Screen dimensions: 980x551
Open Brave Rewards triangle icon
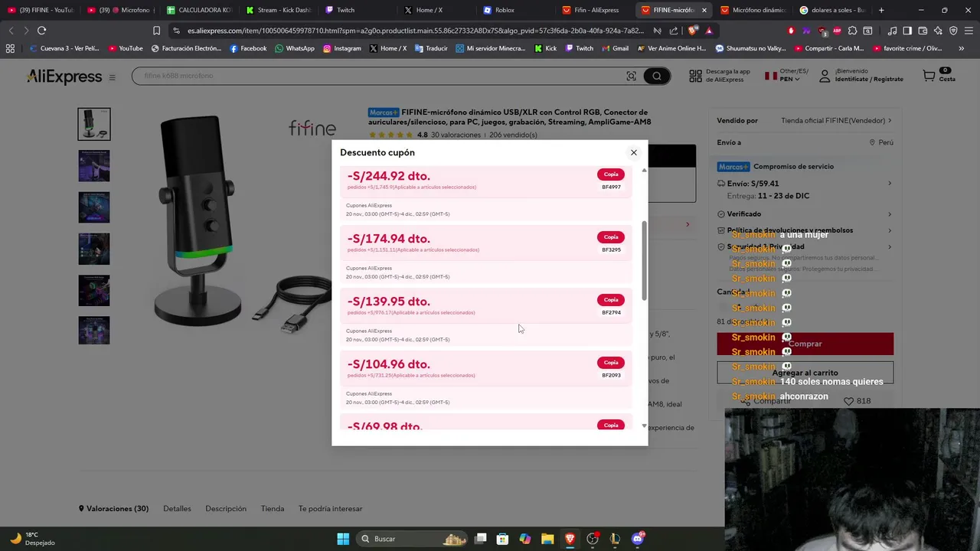(709, 31)
